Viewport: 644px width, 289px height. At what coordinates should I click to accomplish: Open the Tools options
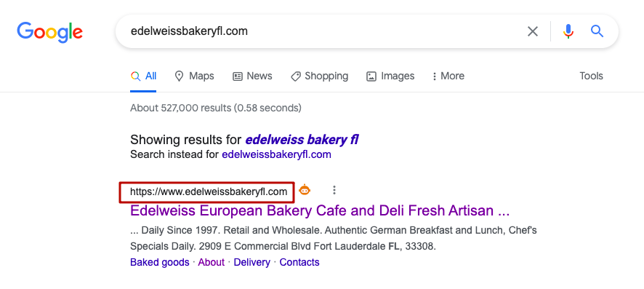pyautogui.click(x=591, y=76)
